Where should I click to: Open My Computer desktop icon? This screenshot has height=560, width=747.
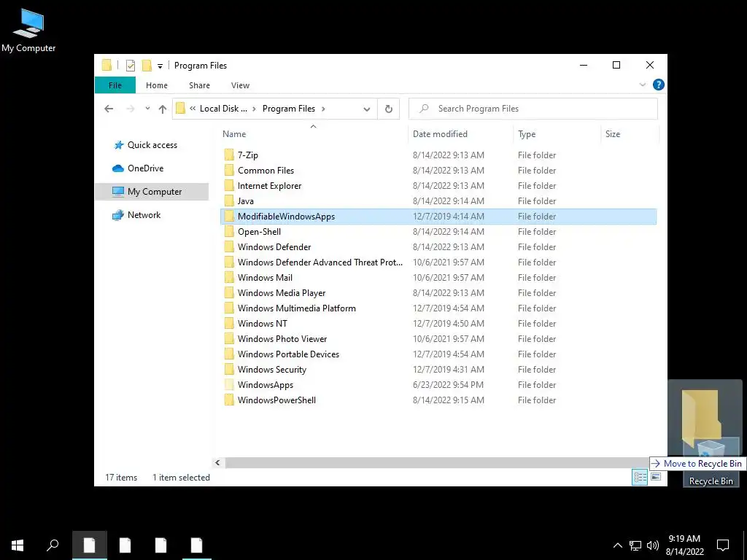coord(28,29)
